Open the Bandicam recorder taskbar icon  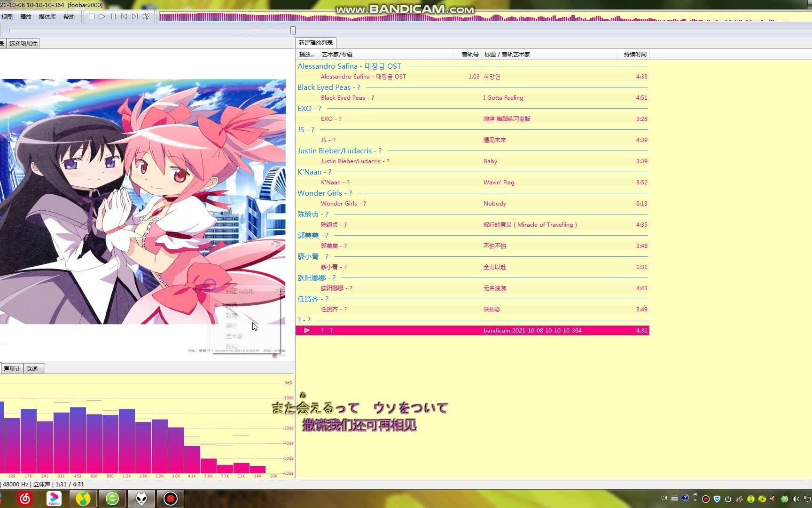pos(171,499)
